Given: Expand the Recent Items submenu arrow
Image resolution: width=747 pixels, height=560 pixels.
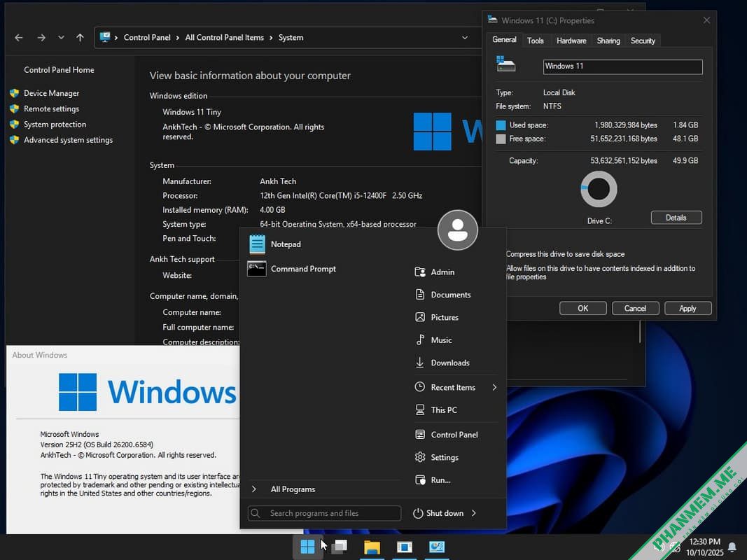Looking at the screenshot, I should pyautogui.click(x=494, y=387).
